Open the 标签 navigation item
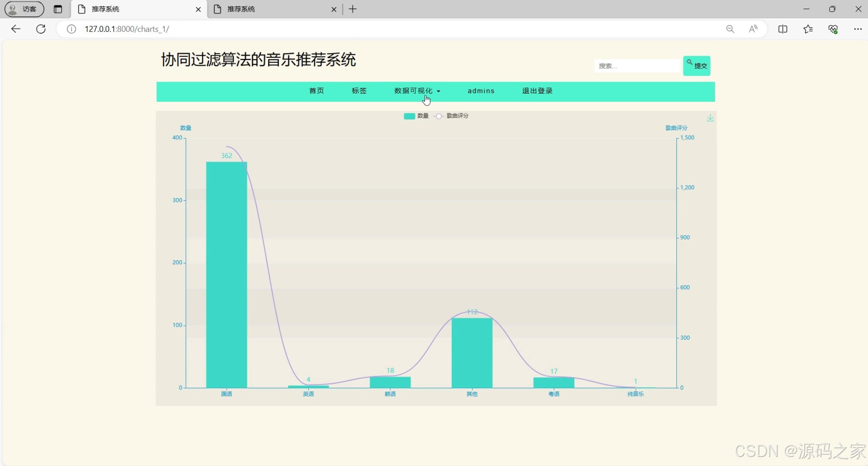 click(359, 91)
